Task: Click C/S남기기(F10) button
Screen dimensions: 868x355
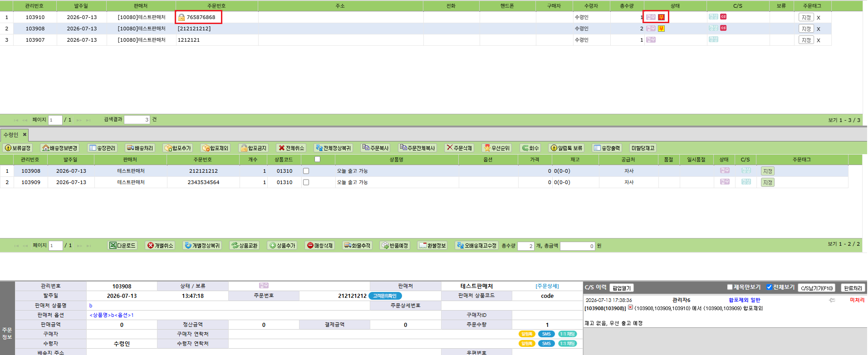Action: tap(817, 288)
